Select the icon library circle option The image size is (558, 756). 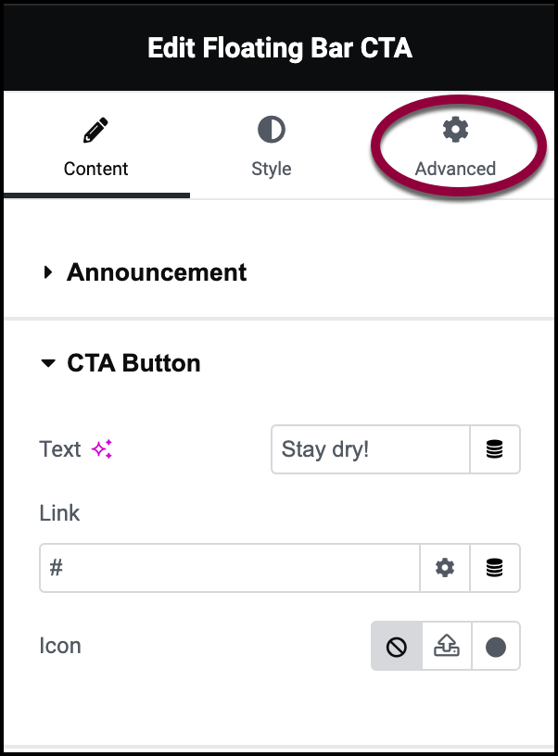coord(496,646)
